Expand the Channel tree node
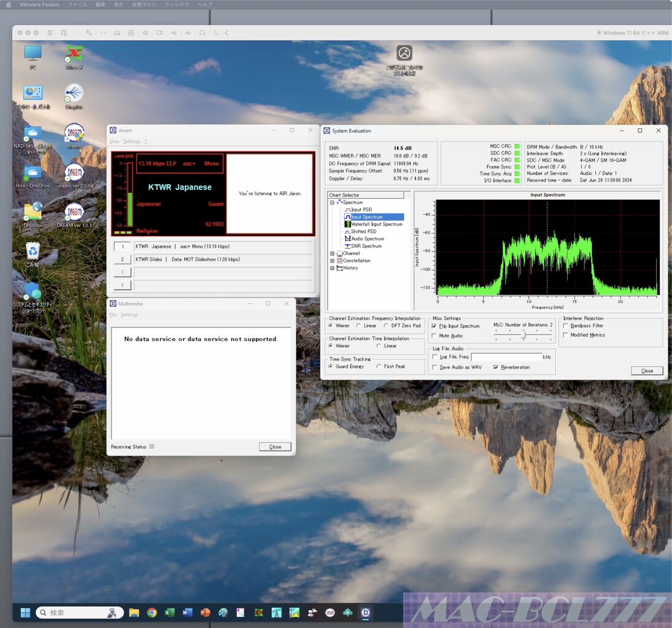The width and height of the screenshot is (672, 628). tap(332, 253)
